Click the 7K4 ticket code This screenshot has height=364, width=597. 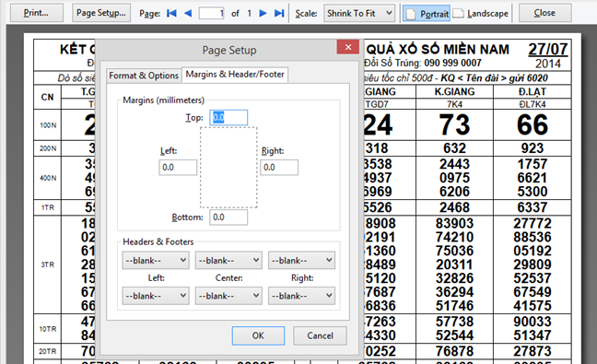tap(454, 104)
